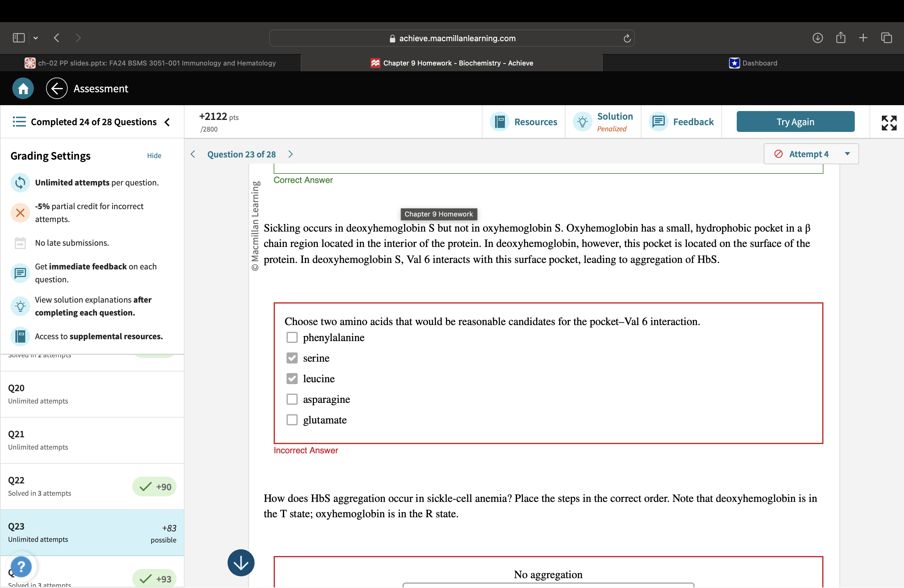Image resolution: width=904 pixels, height=588 pixels.
Task: Select the glutamate checkbox
Action: tap(292, 420)
